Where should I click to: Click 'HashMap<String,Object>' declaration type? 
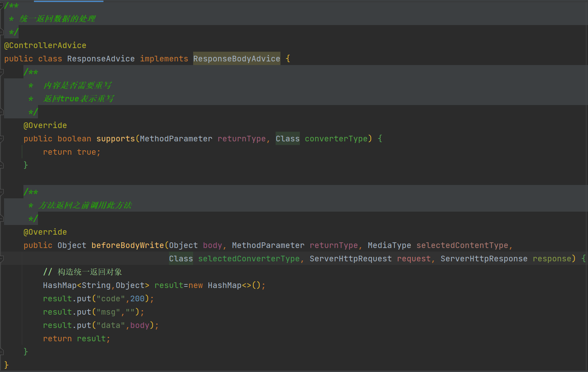point(96,285)
